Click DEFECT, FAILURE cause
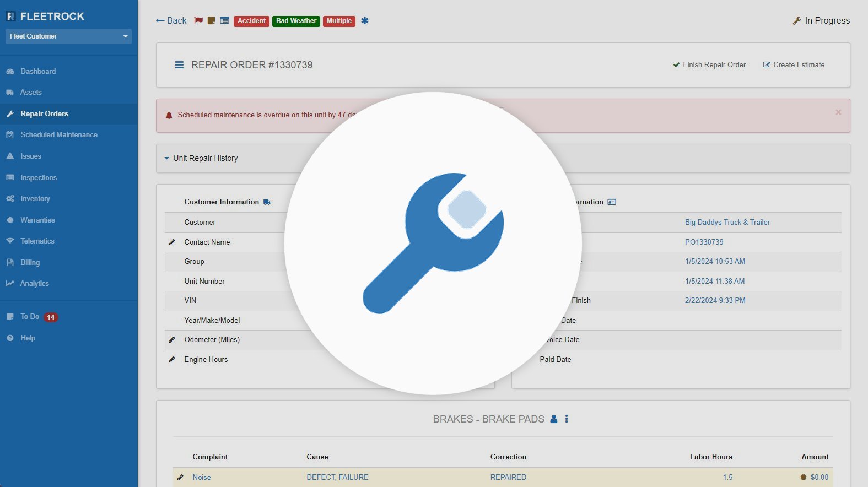 point(337,478)
